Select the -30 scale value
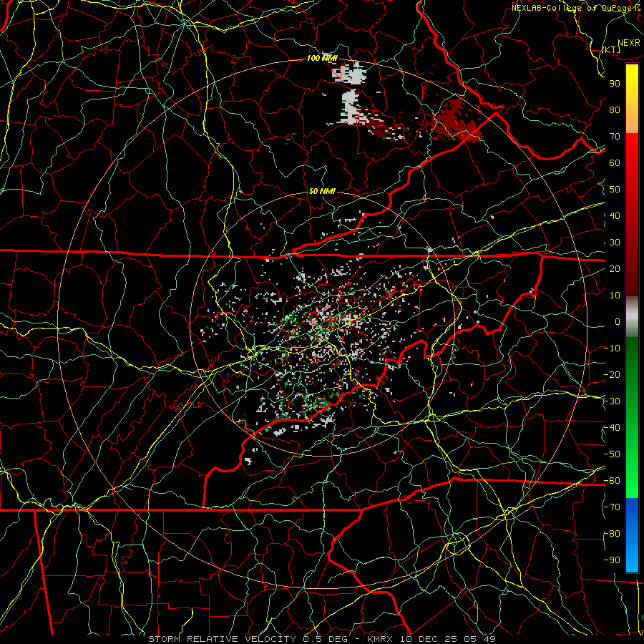 (x=612, y=401)
